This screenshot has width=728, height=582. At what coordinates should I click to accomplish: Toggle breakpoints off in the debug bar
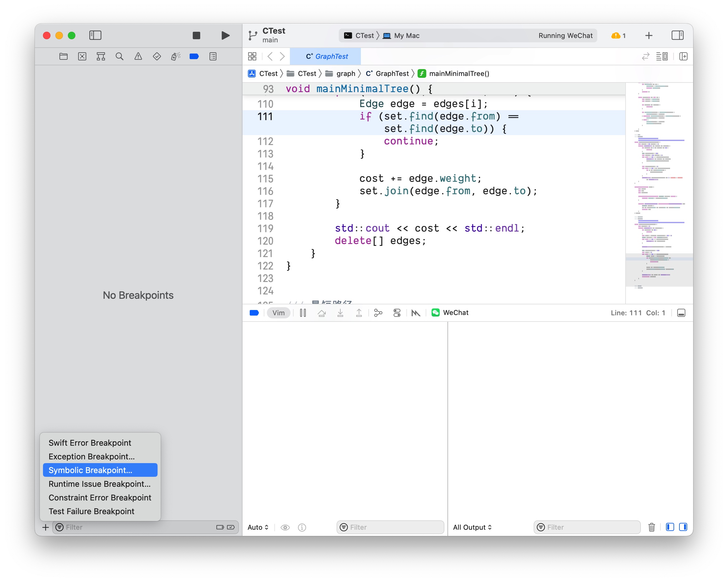(254, 312)
